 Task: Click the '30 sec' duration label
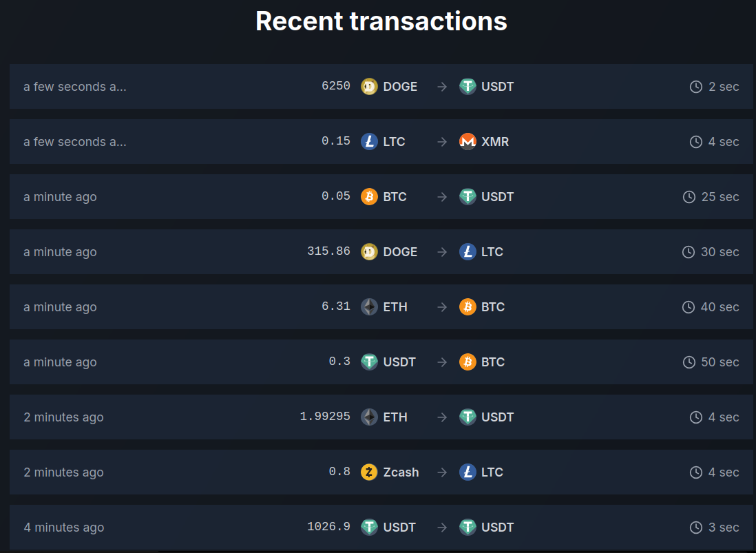[720, 251]
